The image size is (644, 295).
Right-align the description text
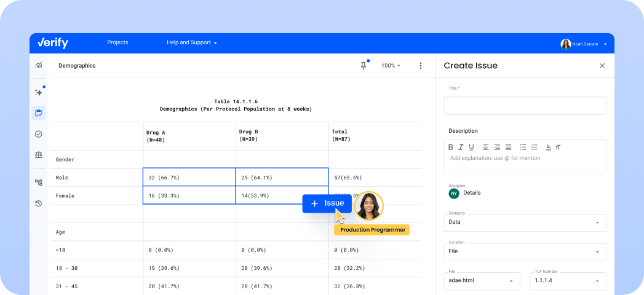[497, 147]
